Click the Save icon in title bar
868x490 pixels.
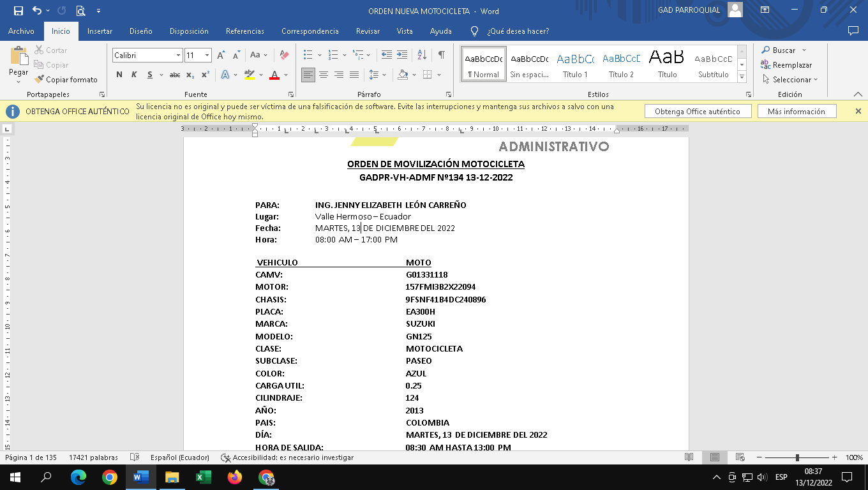(18, 11)
